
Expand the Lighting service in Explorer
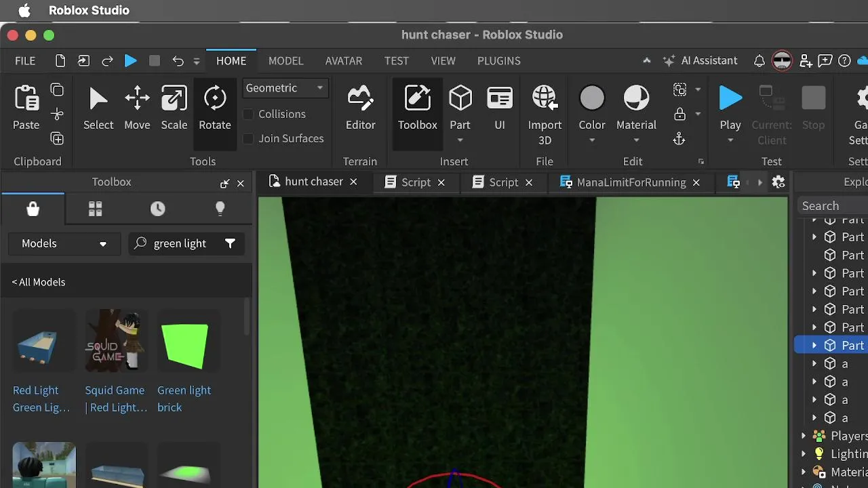(804, 454)
